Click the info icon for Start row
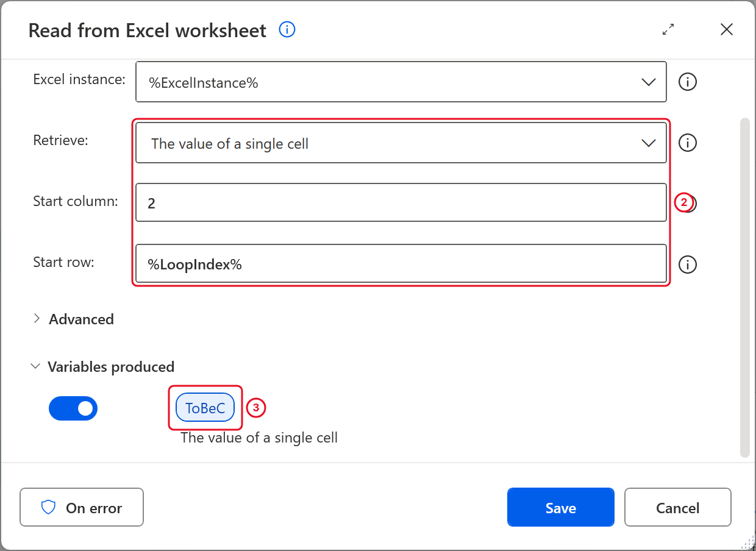 point(688,265)
